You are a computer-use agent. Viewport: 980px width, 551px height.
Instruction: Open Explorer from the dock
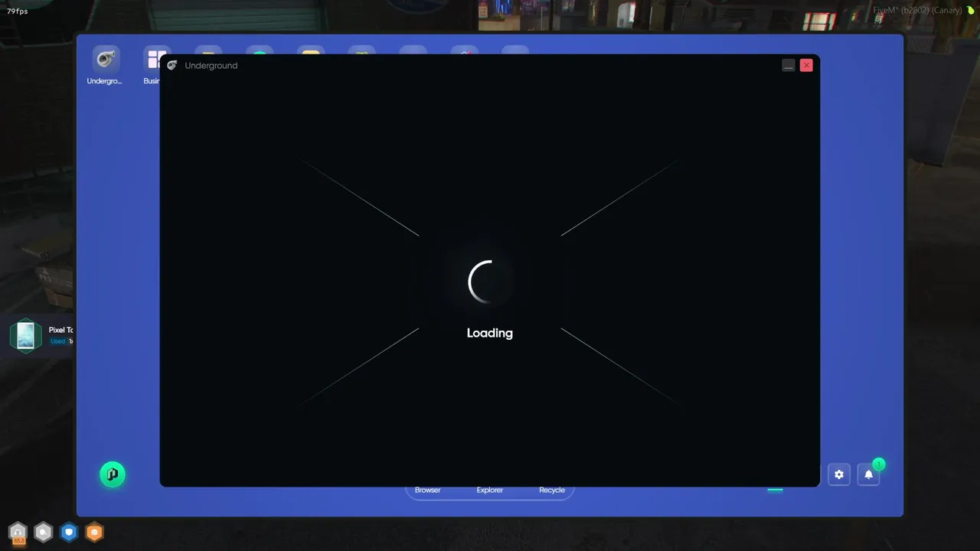pos(490,490)
